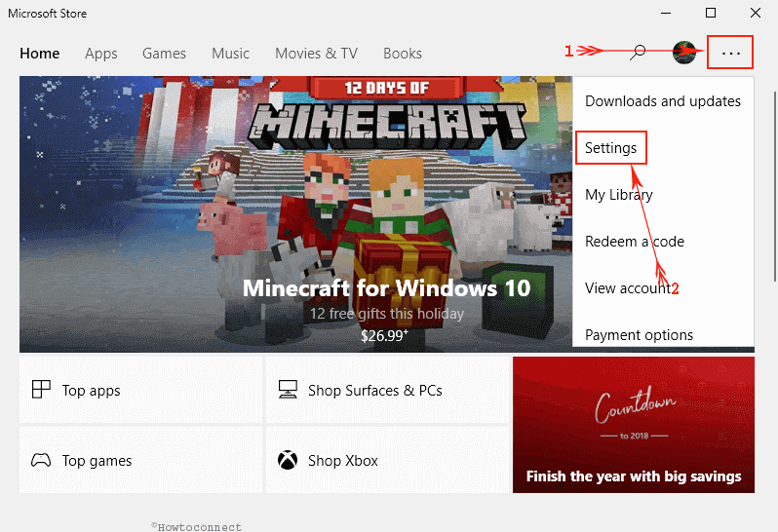
Task: Open the Shop Xbox tile
Action: 387,460
